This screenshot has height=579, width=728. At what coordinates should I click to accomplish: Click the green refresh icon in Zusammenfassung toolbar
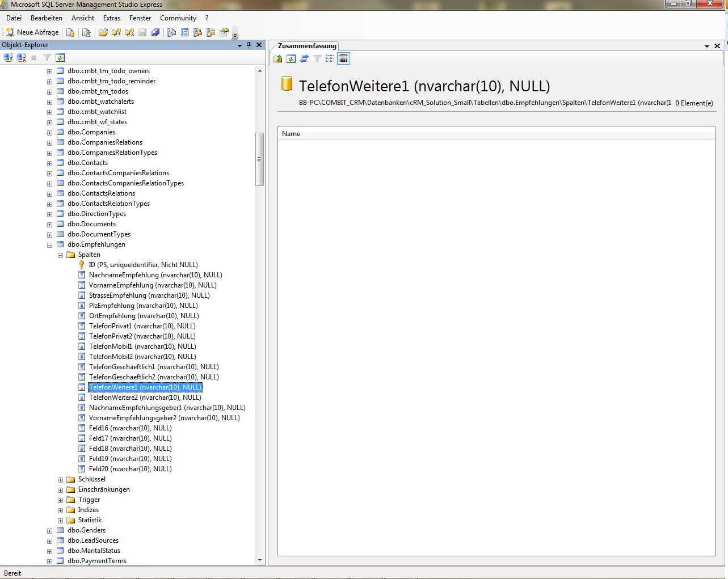pyautogui.click(x=291, y=58)
